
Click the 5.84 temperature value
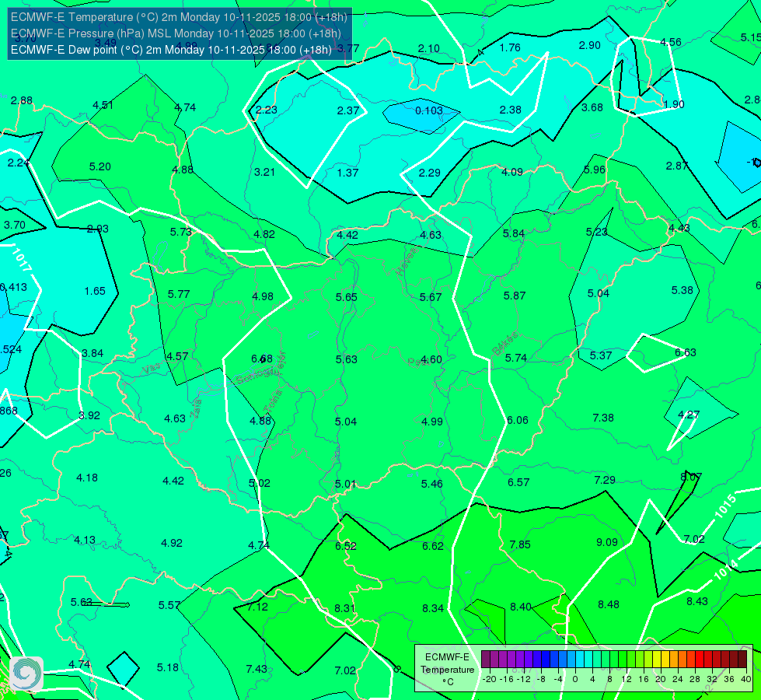click(x=514, y=233)
